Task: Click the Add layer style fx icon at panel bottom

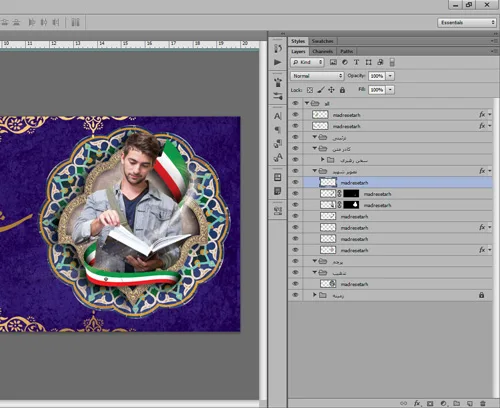Action: point(417,403)
